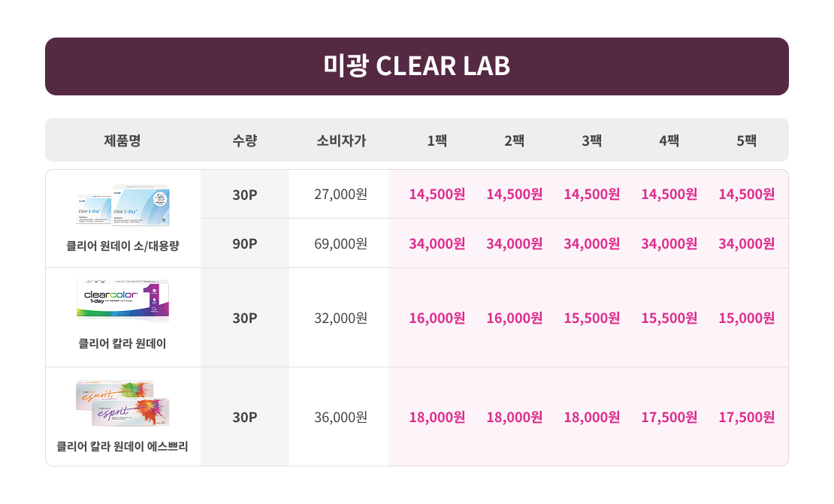Click the 미광 CLEAR LAB title banner

coord(417,66)
